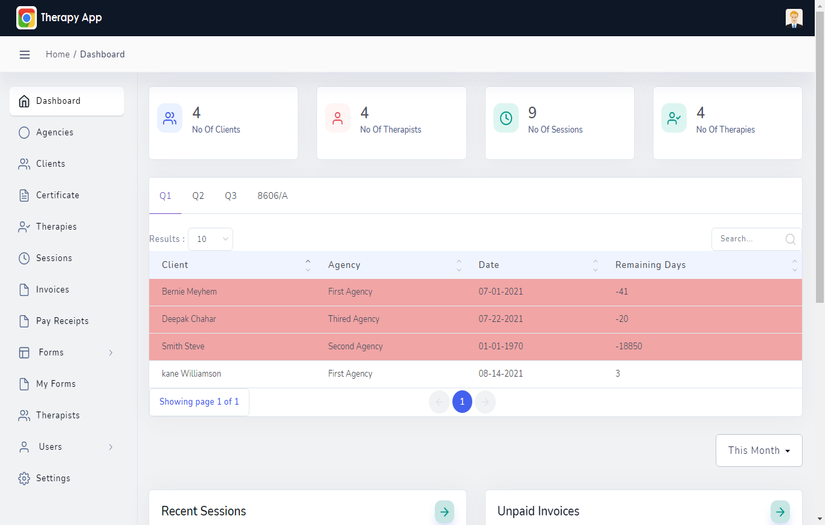825x525 pixels.
Task: Expand the Users submenu chevron
Action: point(110,447)
